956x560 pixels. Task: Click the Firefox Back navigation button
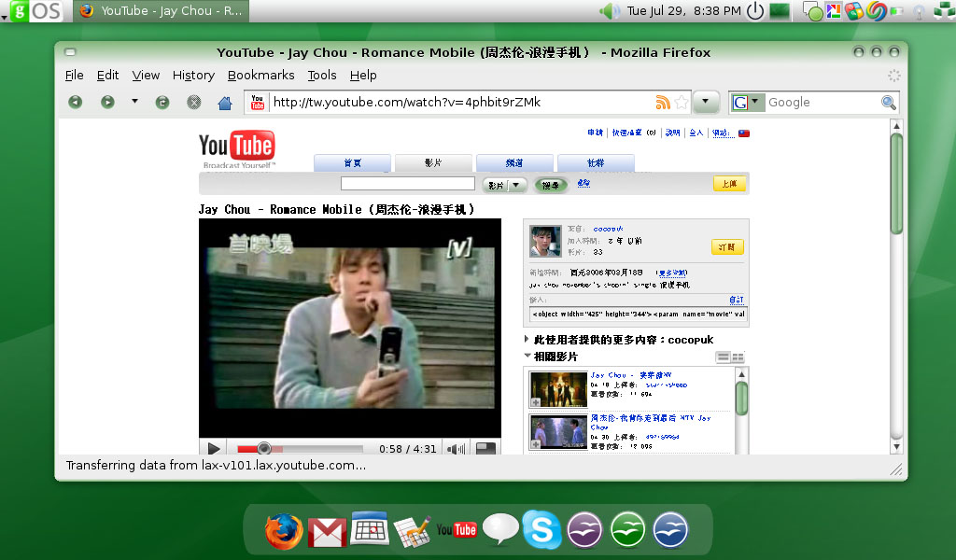(x=75, y=103)
